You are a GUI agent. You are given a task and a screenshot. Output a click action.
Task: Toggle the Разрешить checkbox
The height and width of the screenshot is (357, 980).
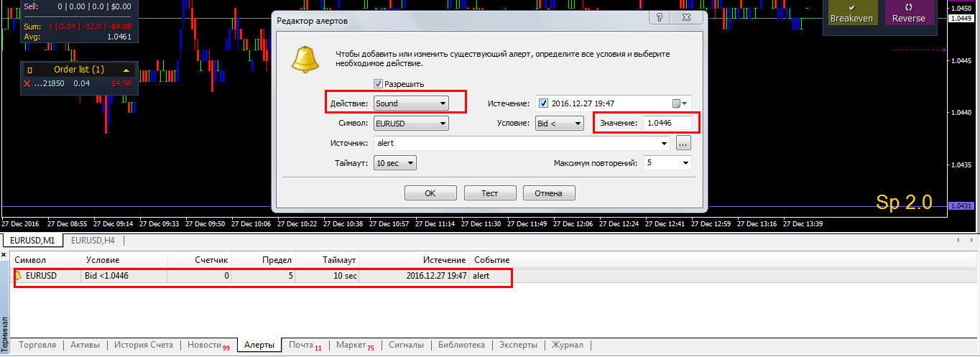pyautogui.click(x=378, y=83)
